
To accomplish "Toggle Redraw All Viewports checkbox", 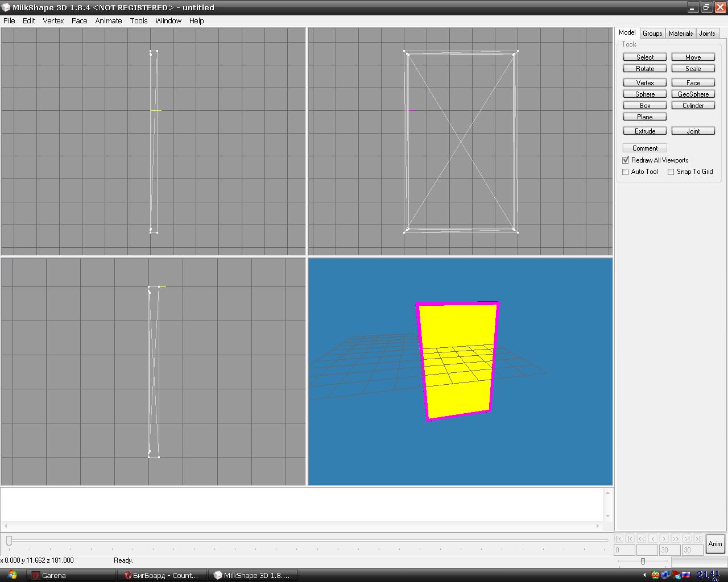I will click(626, 160).
